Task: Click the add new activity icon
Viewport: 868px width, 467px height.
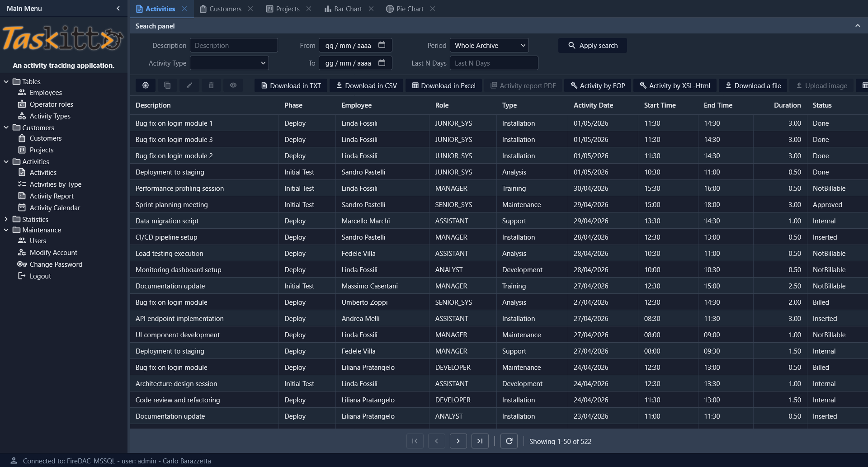Action: 146,85
